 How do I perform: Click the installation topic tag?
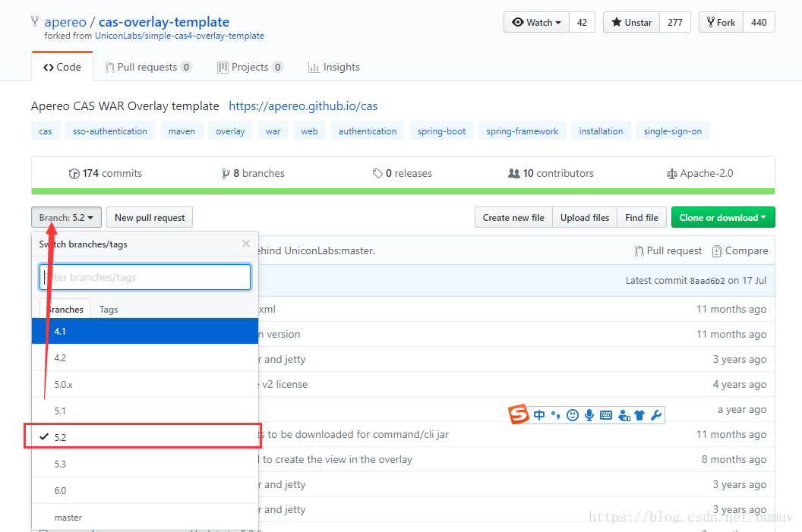tap(601, 131)
